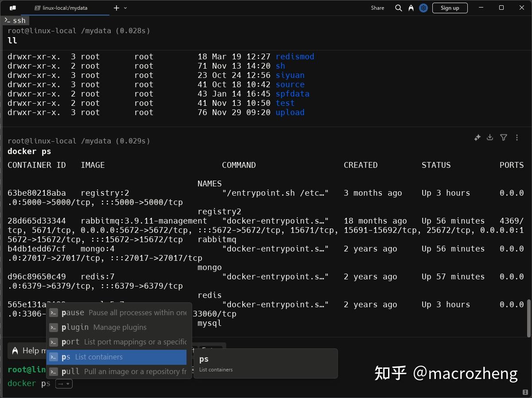532x398 pixels.
Task: Click the NAMES header
Action: (210, 184)
